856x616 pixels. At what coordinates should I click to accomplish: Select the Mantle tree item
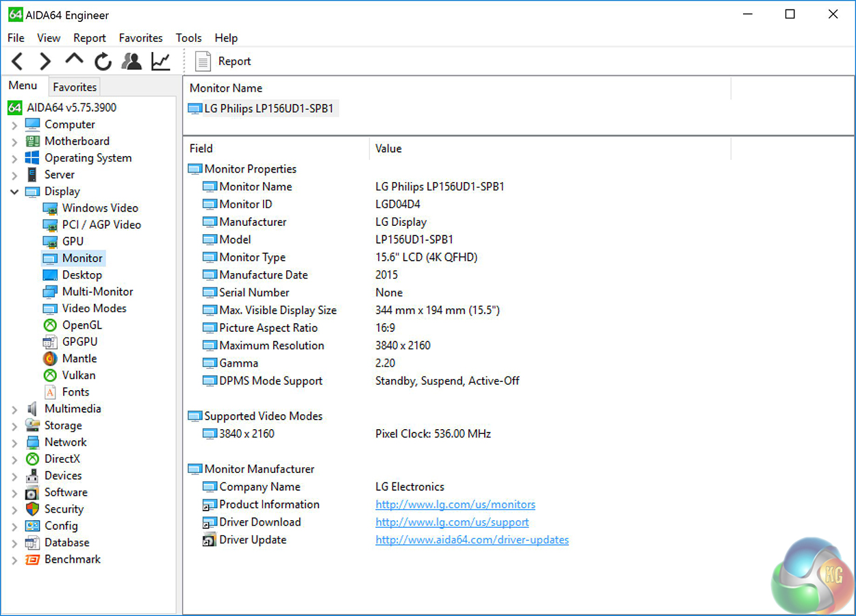coord(79,359)
